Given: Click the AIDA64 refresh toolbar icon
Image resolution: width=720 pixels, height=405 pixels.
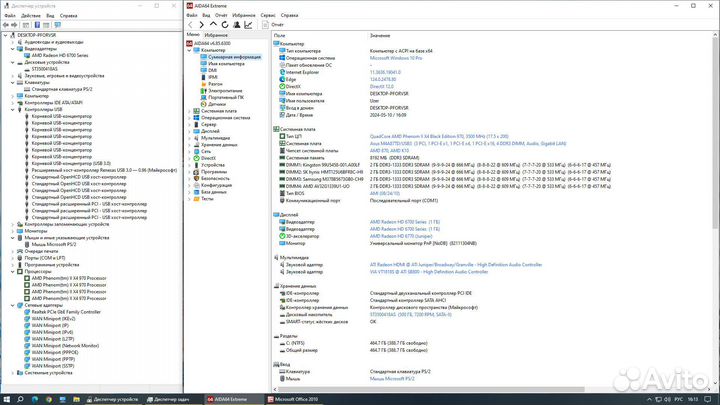Looking at the screenshot, I should pos(224,26).
